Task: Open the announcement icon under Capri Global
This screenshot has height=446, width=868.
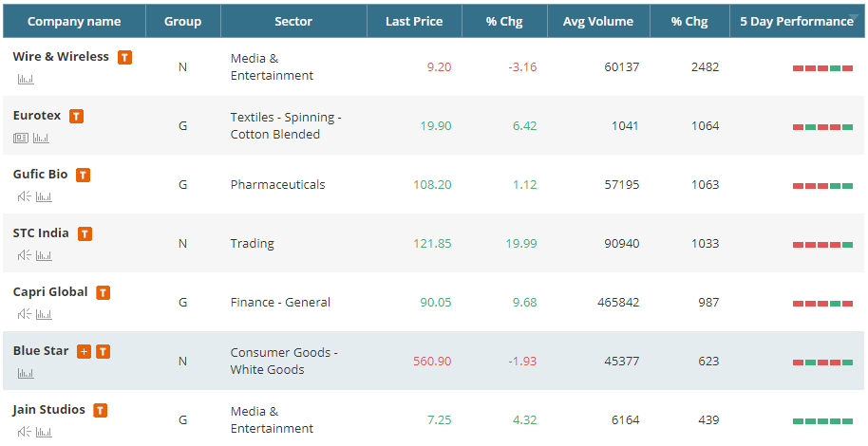Action: click(x=24, y=314)
